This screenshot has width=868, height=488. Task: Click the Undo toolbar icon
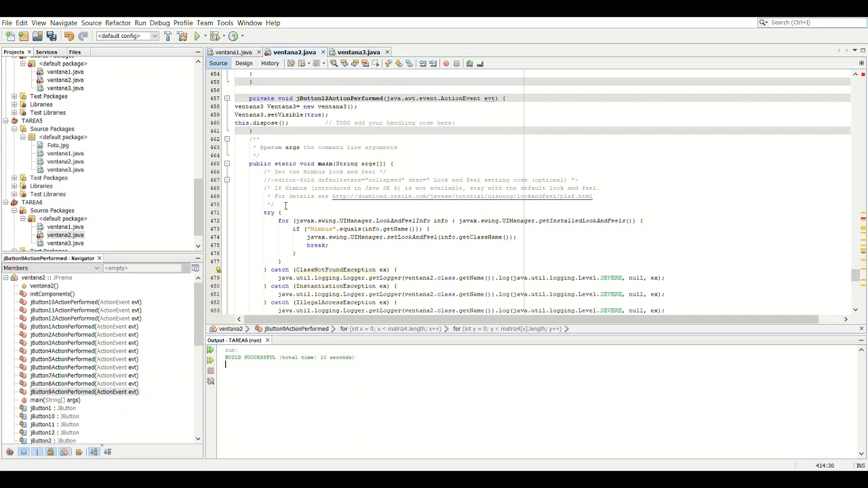[69, 36]
